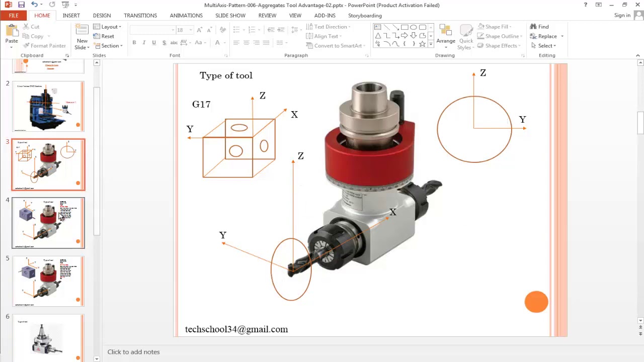The image size is (644, 362).
Task: Click Click to add notes area
Action: 133,352
